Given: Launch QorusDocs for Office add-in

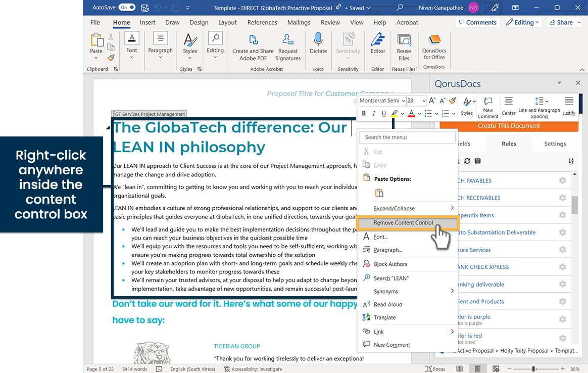Looking at the screenshot, I should (434, 47).
